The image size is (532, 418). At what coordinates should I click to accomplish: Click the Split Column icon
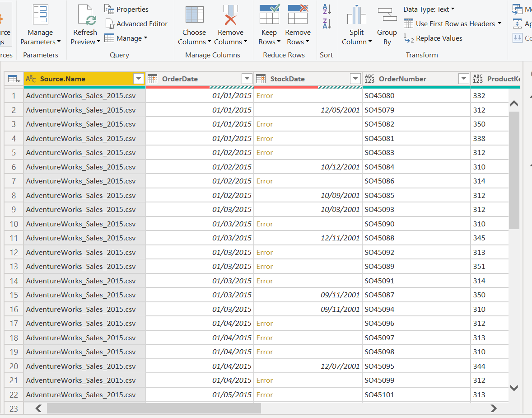tap(357, 14)
